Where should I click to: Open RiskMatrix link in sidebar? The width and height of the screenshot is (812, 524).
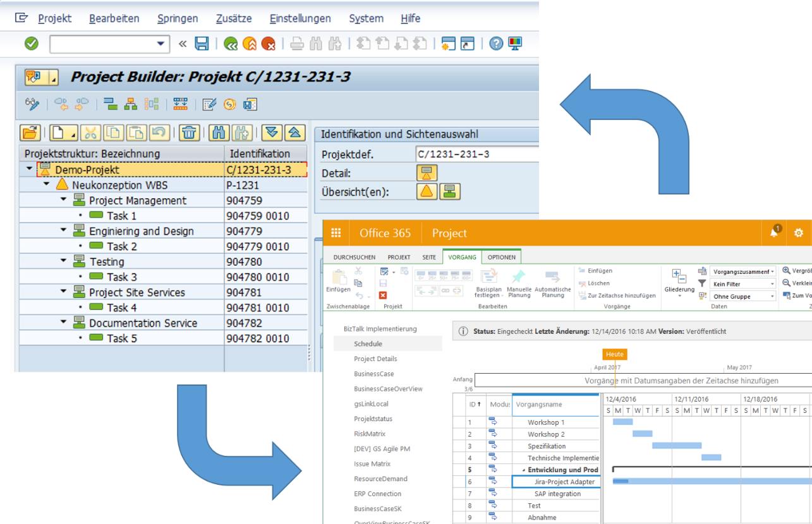(370, 434)
